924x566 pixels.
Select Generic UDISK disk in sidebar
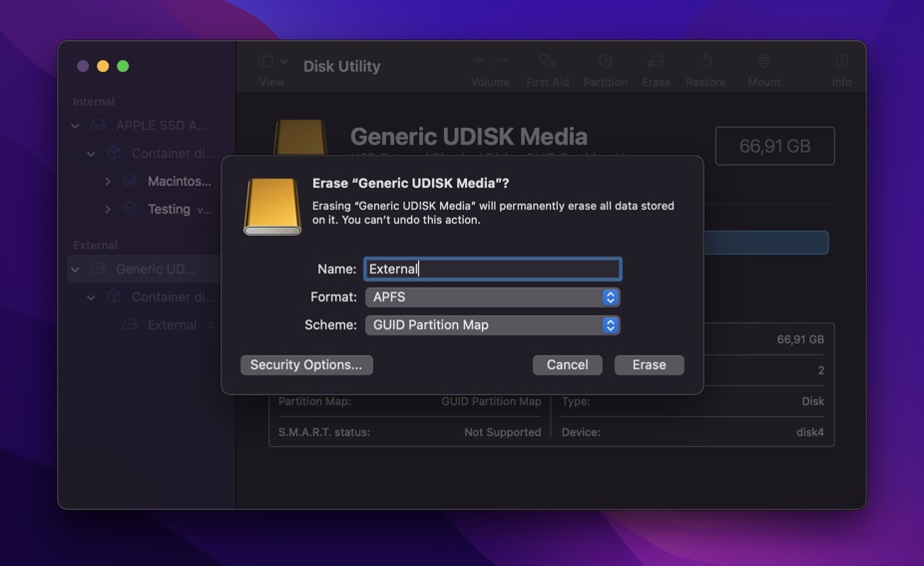[156, 270]
